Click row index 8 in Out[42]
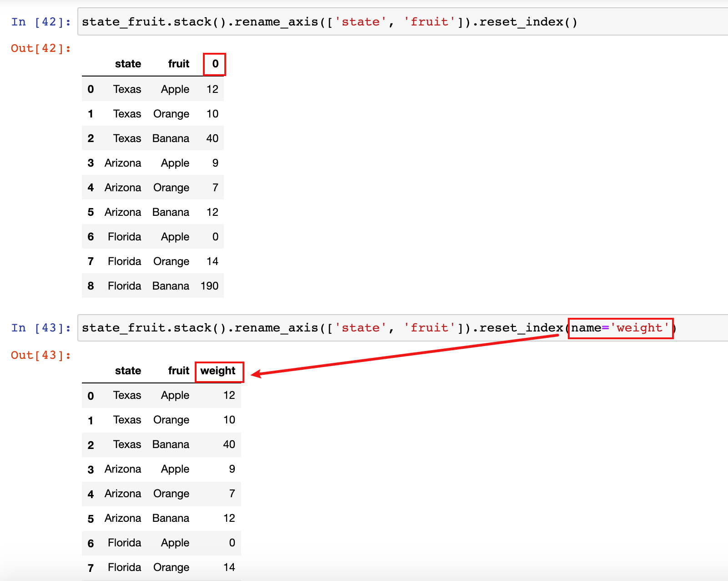This screenshot has height=581, width=728. point(91,286)
